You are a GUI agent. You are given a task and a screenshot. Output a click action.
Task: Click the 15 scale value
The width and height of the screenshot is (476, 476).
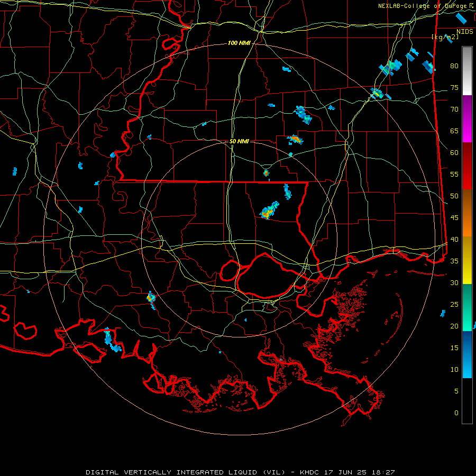click(454, 348)
